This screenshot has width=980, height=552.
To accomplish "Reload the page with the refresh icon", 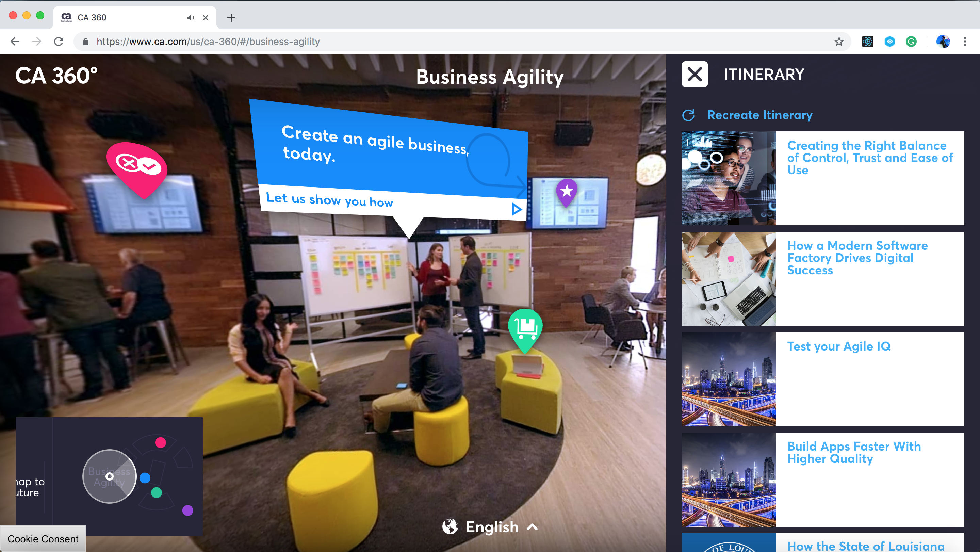I will click(59, 42).
